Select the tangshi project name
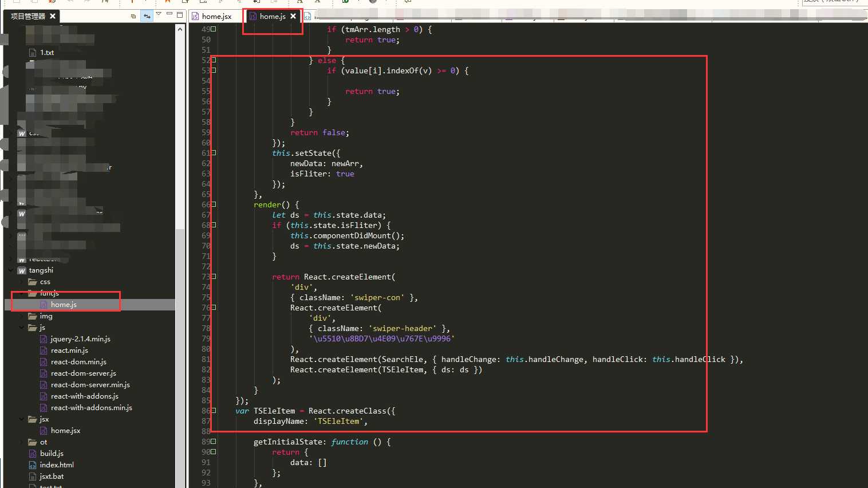Image resolution: width=868 pixels, height=488 pixels. coord(41,270)
